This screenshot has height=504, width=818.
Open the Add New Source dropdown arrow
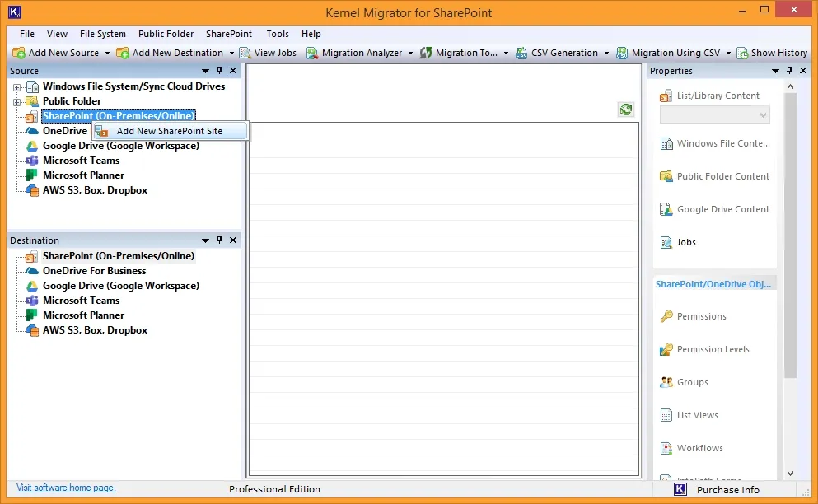107,54
